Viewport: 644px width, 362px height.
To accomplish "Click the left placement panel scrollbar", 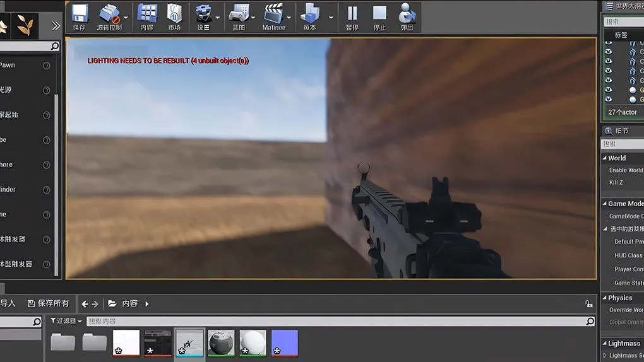I will tap(56, 185).
